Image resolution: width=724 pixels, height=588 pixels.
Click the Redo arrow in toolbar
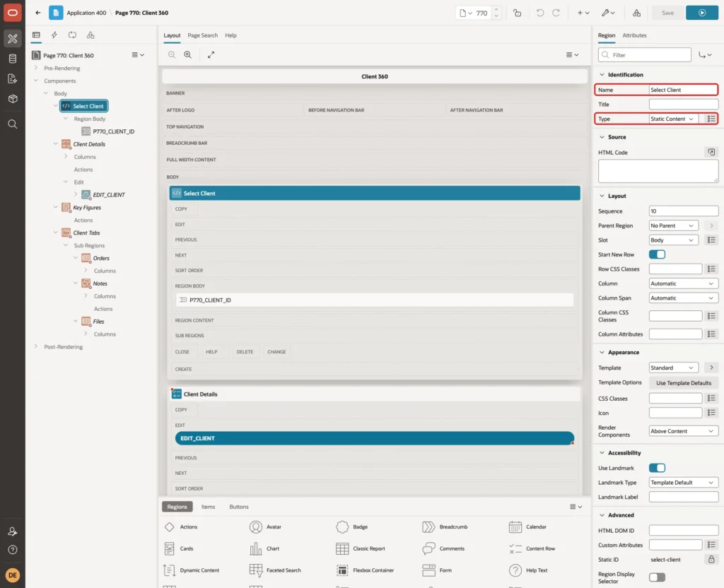point(556,13)
